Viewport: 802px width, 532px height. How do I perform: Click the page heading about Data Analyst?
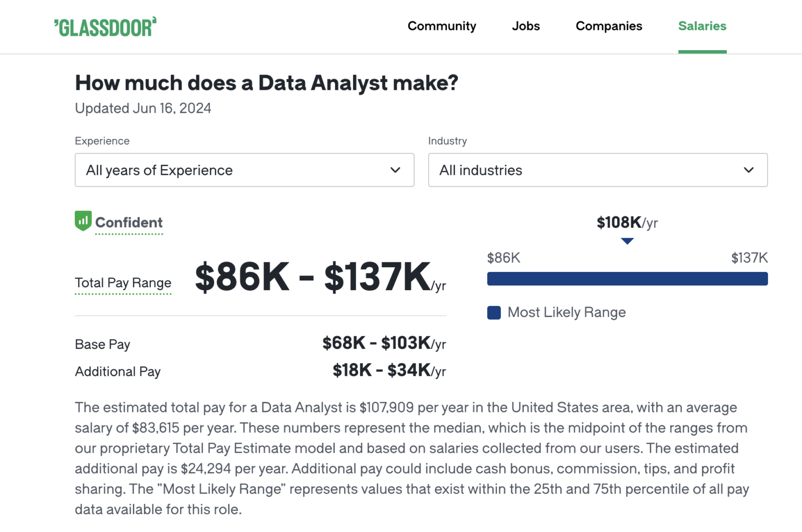266,83
